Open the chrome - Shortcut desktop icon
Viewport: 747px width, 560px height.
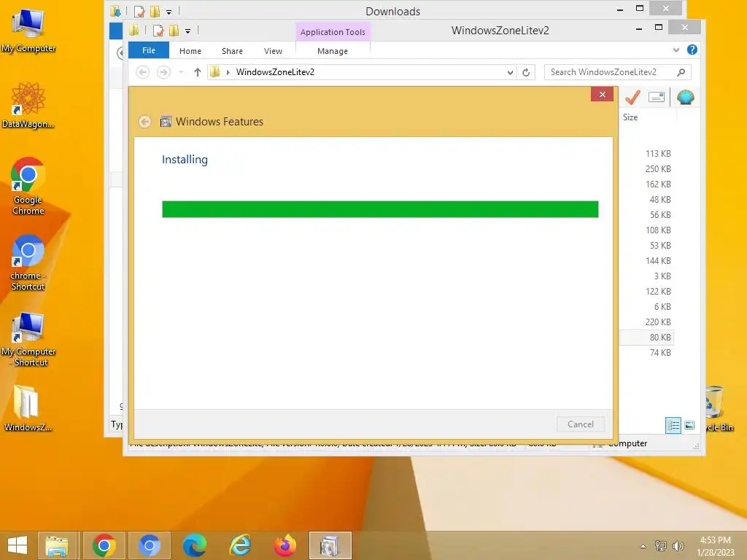point(28,262)
